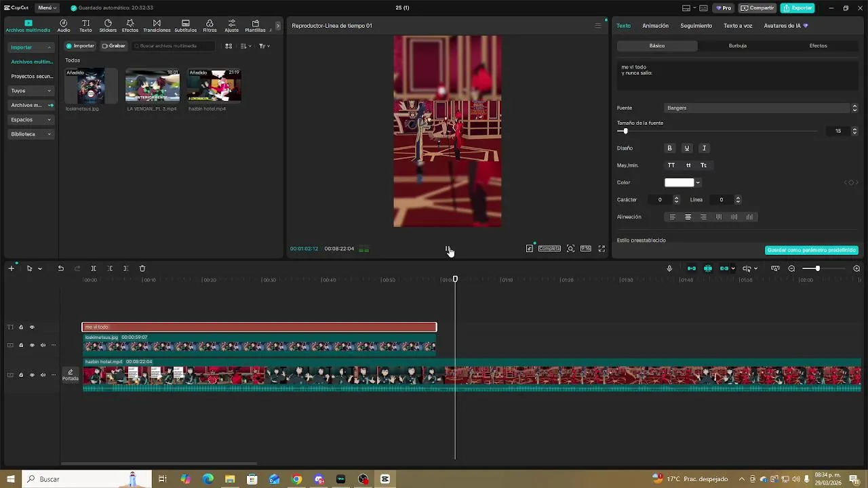Open Google Chrome from taskbar
The image size is (868, 488).
pyautogui.click(x=296, y=479)
